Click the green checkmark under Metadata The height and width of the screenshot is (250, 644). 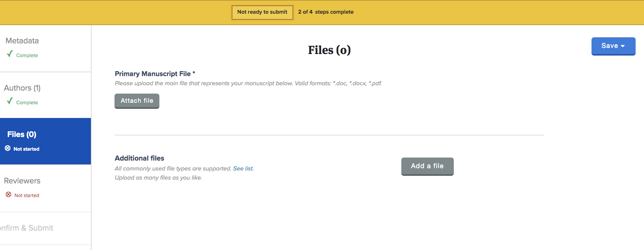coord(10,54)
